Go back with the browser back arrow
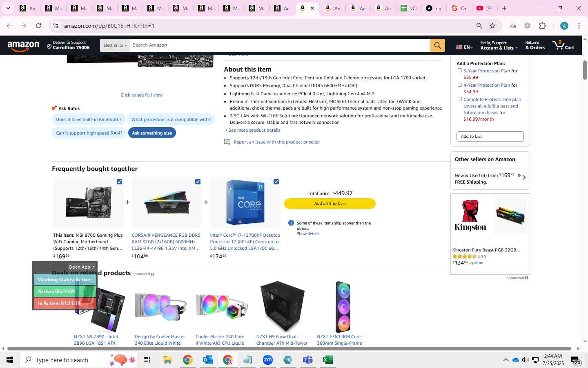This screenshot has height=368, width=588. coord(9,26)
